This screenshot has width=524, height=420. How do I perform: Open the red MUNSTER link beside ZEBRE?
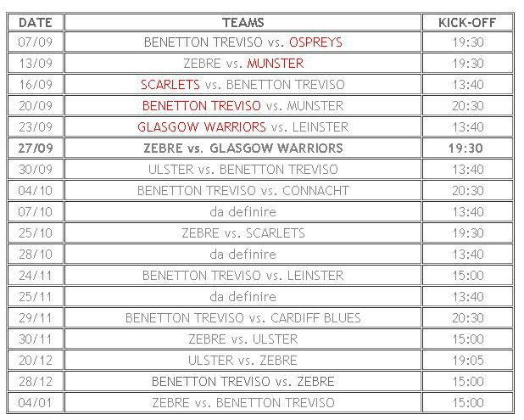275,63
